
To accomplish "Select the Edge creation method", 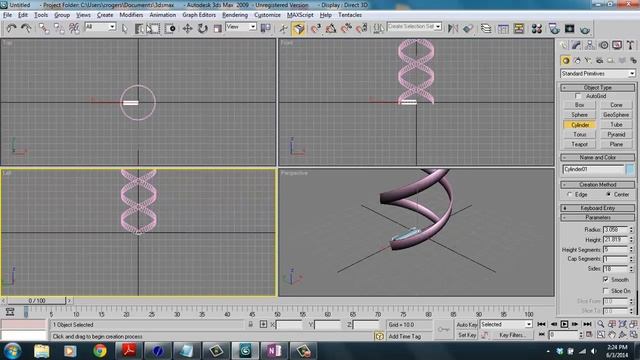I will click(569, 195).
